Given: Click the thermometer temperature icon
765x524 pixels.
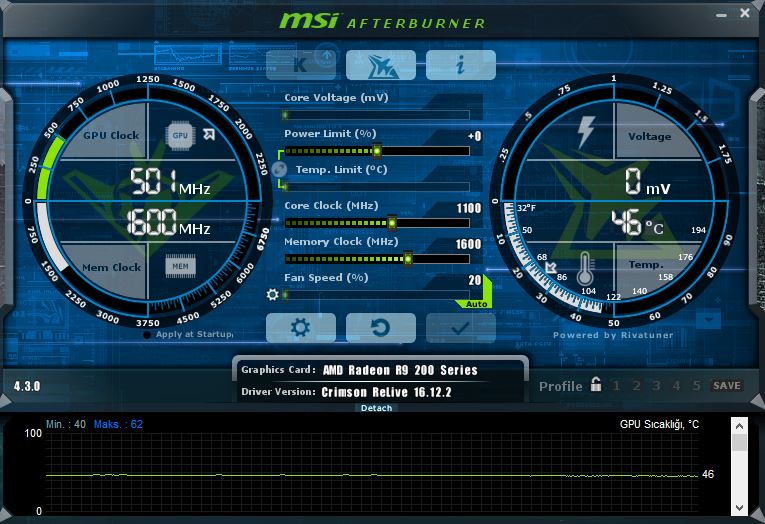Looking at the screenshot, I should point(585,268).
